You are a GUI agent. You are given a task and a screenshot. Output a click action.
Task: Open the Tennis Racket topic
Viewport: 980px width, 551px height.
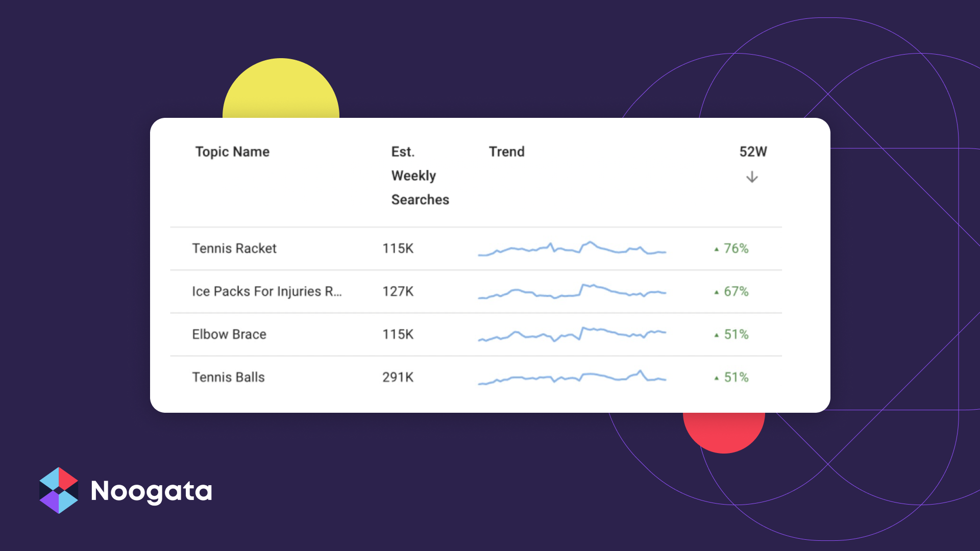point(234,248)
